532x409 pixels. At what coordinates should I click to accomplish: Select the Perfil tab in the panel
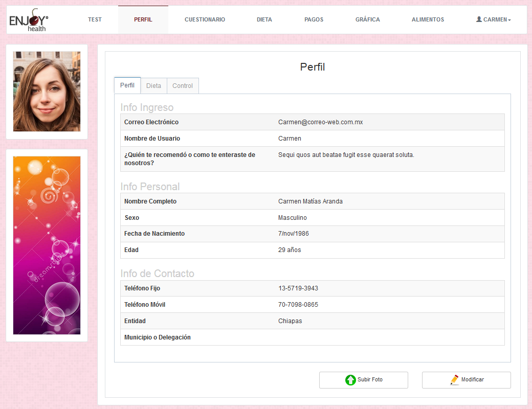pyautogui.click(x=127, y=85)
